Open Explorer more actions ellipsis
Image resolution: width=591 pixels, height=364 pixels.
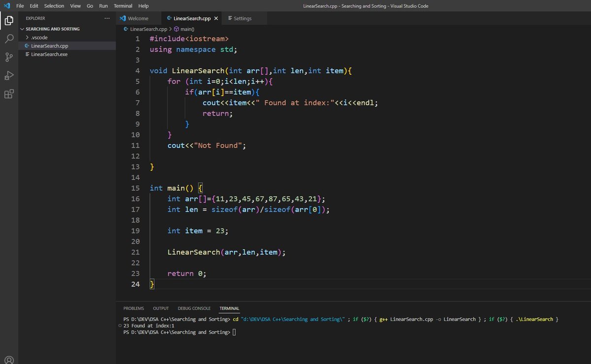coord(107,18)
